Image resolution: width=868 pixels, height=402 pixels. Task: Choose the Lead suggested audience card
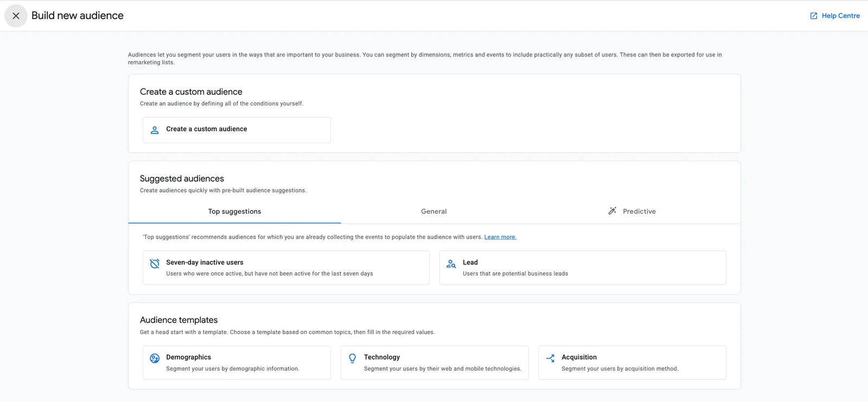click(x=583, y=267)
